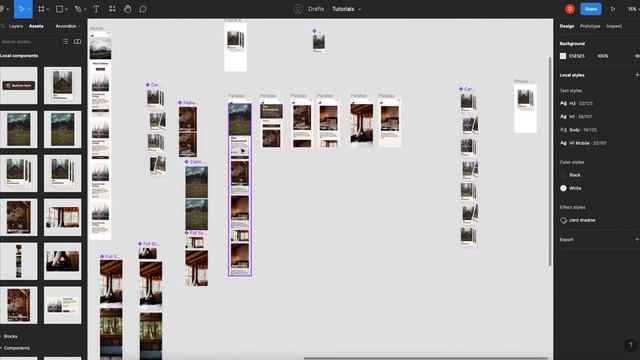Select the Black color style swatch
Viewport: 640px width, 360px height.
tap(563, 175)
